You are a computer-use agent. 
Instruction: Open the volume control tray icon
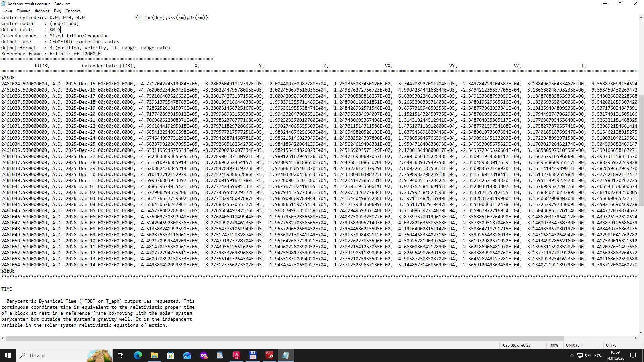[588, 355]
